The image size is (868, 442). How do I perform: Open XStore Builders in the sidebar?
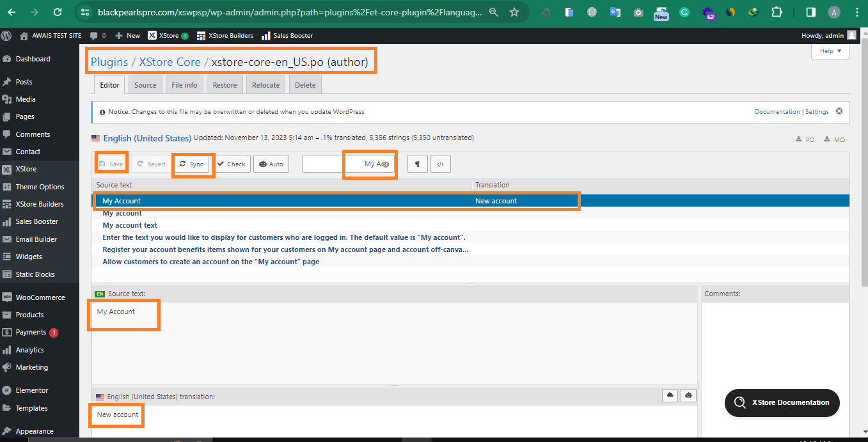40,204
